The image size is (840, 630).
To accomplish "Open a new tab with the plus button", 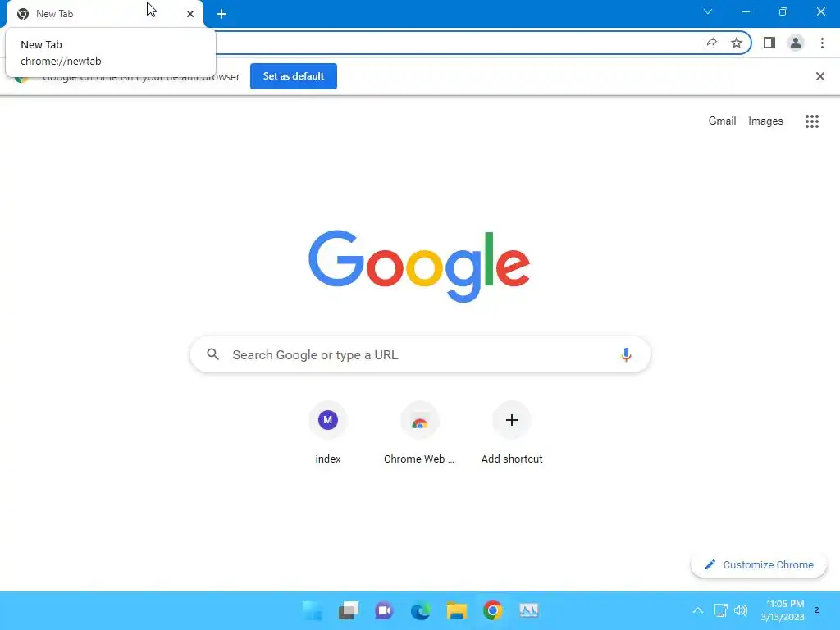I will point(221,14).
